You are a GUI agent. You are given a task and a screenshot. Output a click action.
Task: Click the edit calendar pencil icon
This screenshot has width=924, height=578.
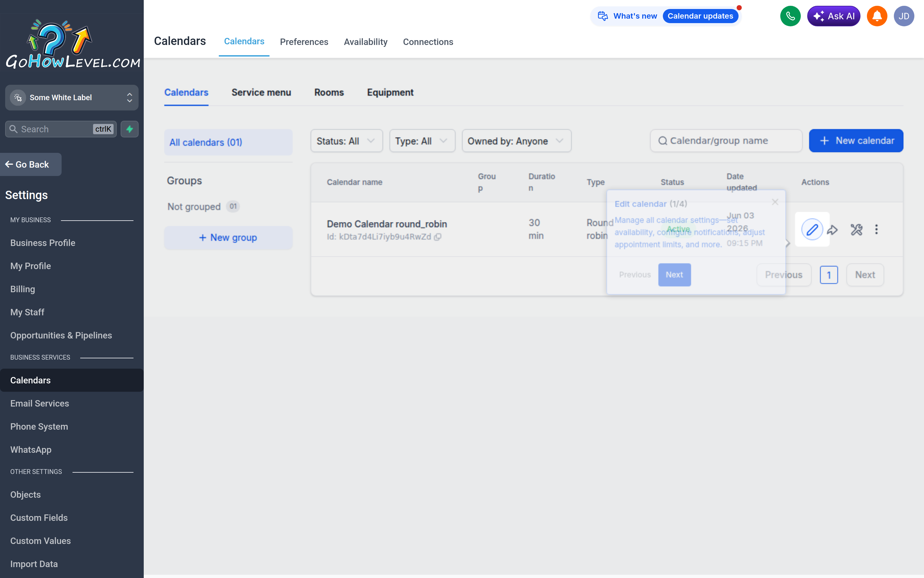coord(812,229)
